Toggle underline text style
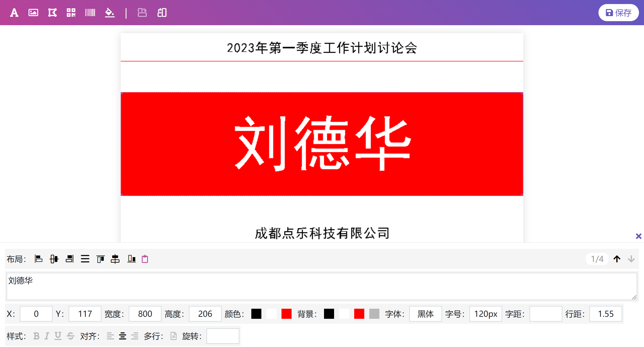The image size is (644, 347). coord(58,336)
